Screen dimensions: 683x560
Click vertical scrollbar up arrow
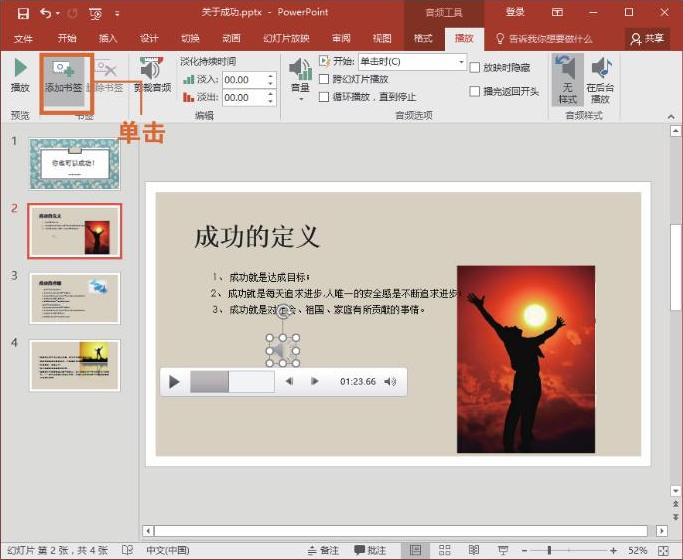(x=675, y=131)
